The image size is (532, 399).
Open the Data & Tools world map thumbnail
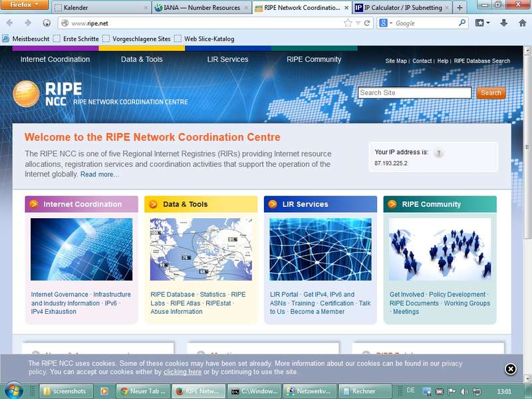tap(201, 249)
